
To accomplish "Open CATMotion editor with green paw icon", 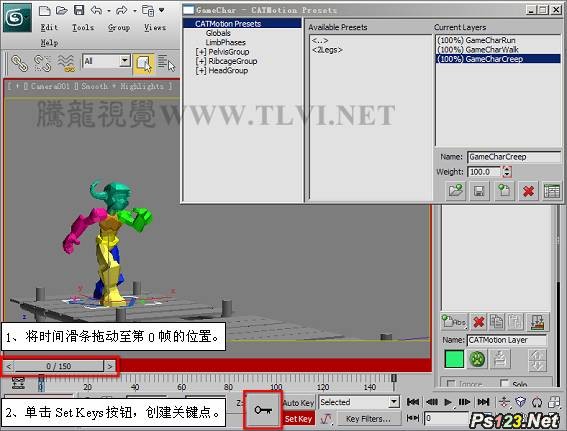I will 477,359.
